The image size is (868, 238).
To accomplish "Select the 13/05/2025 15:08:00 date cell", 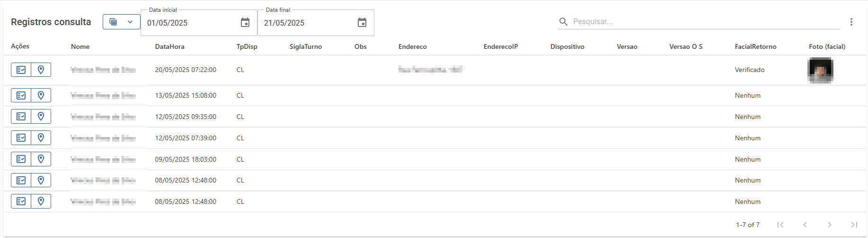I will pyautogui.click(x=186, y=95).
